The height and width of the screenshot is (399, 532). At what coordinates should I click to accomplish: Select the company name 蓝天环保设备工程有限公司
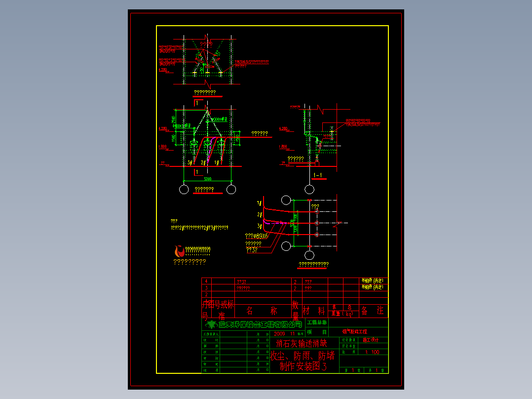pyautogui.click(x=260, y=324)
